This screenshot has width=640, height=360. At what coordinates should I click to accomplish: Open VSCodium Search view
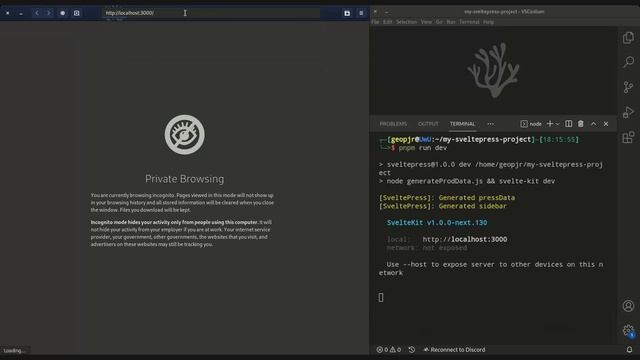(629, 62)
